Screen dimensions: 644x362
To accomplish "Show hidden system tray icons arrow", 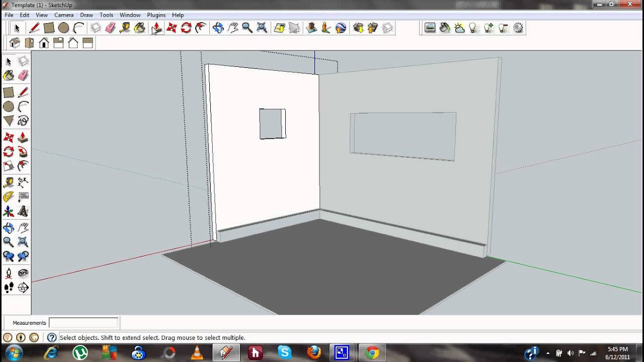I will pyautogui.click(x=548, y=353).
